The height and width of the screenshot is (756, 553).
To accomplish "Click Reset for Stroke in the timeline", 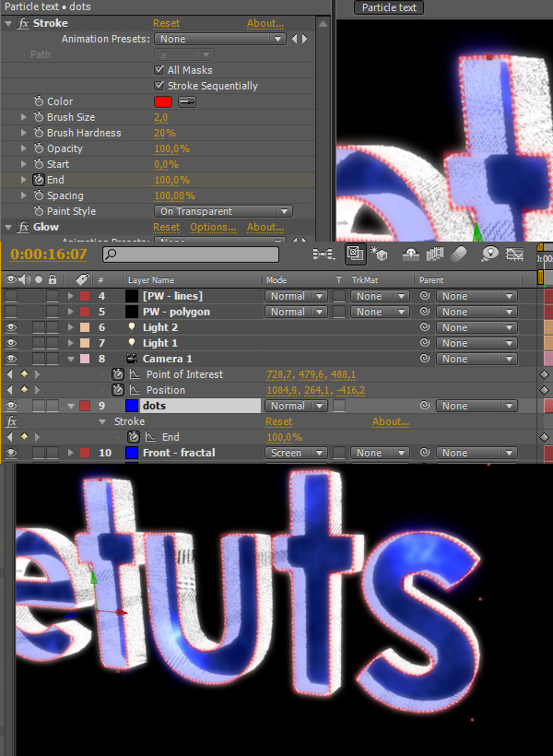I will pos(278,421).
